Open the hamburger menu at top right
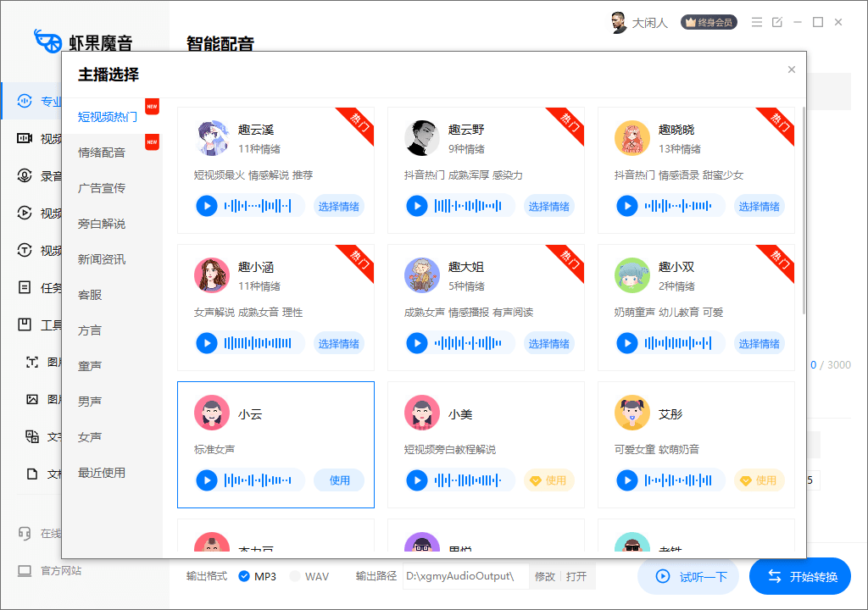The image size is (868, 610). (757, 22)
